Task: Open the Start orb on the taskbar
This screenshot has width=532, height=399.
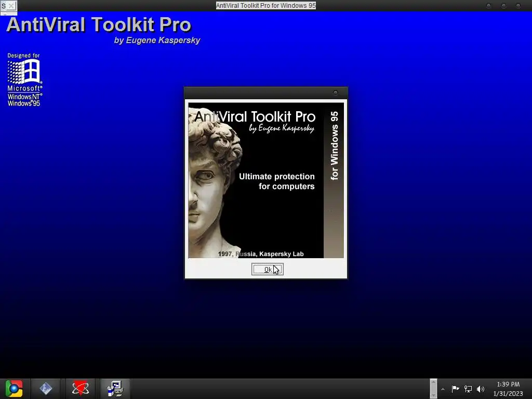Action: 14,389
